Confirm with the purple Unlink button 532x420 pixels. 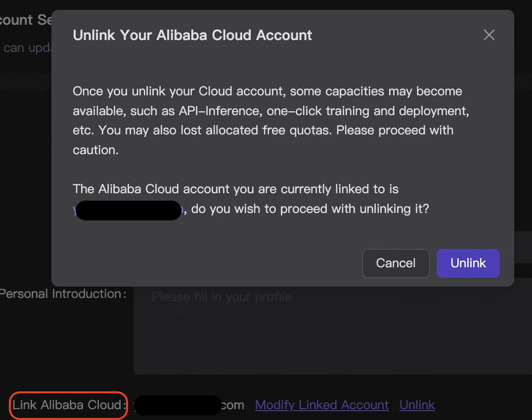[468, 263]
